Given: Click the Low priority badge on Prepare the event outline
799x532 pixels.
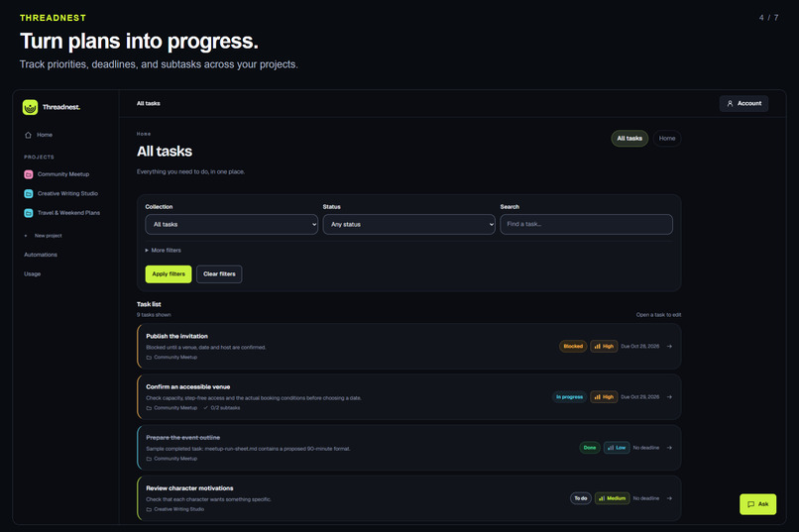Looking at the screenshot, I should pyautogui.click(x=617, y=448).
